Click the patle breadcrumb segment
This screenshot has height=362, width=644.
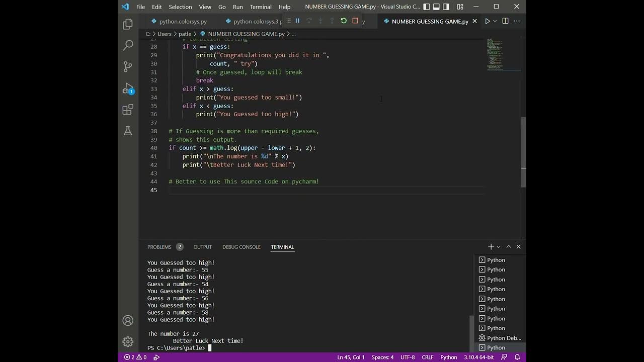185,34
